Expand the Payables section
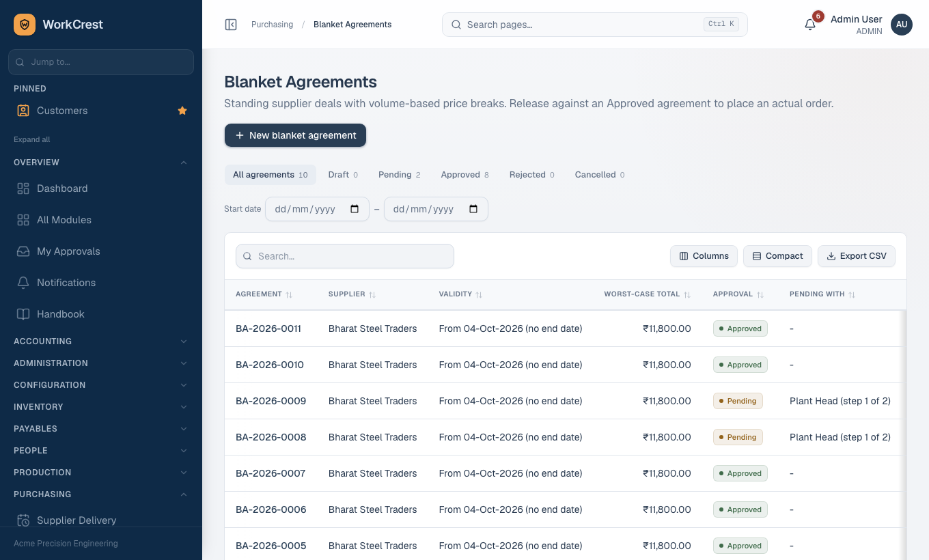The image size is (929, 560). click(x=101, y=429)
